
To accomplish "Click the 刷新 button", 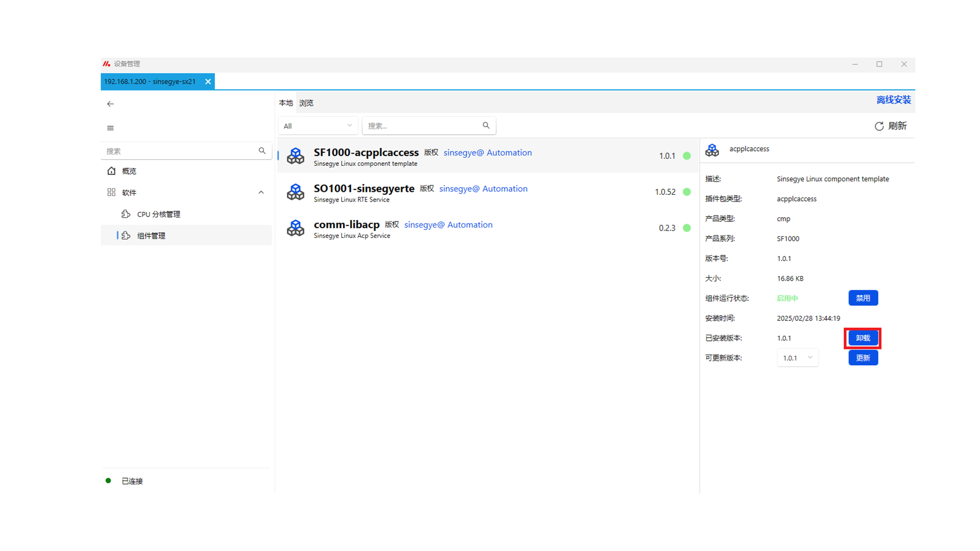I will click(891, 126).
